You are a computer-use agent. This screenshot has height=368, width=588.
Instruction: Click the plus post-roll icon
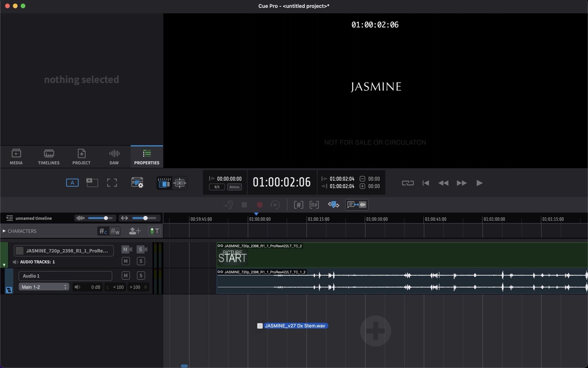pos(362,186)
